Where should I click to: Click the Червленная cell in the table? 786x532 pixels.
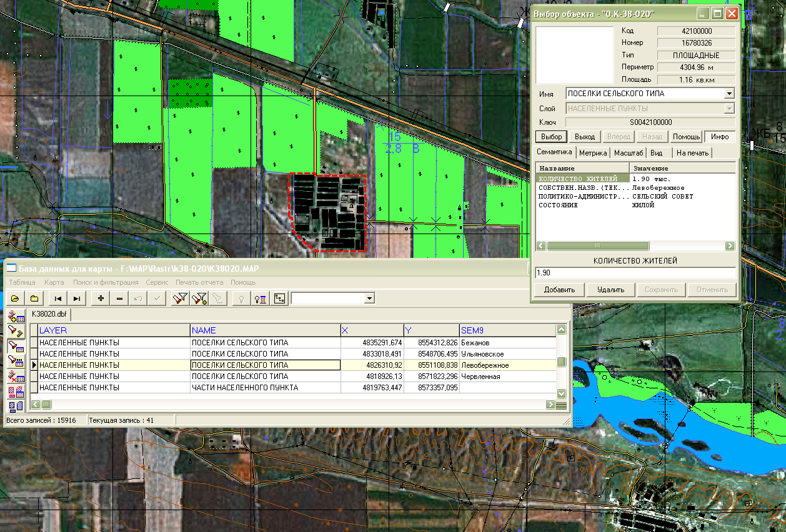(507, 377)
